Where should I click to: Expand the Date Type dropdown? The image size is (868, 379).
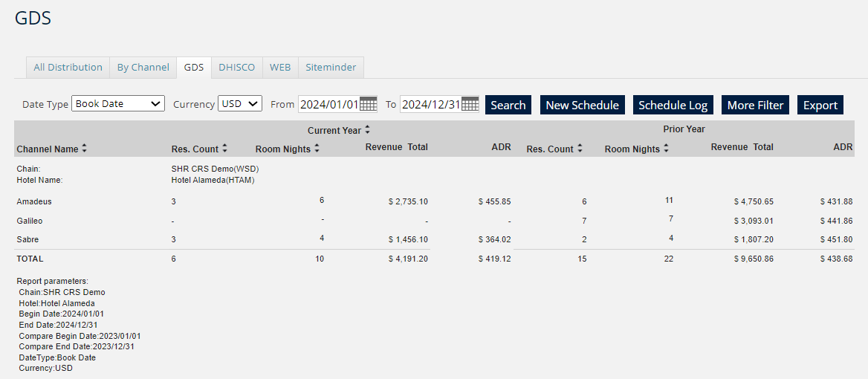[x=118, y=103]
